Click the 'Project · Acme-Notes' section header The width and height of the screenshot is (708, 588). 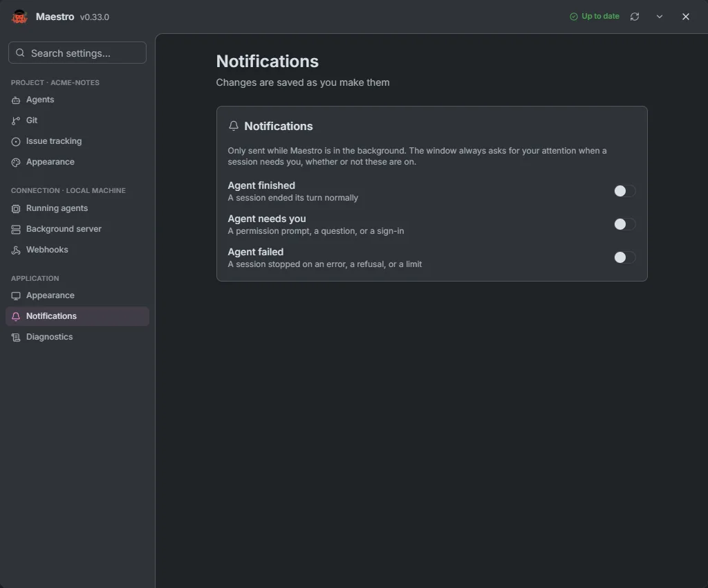click(x=55, y=82)
